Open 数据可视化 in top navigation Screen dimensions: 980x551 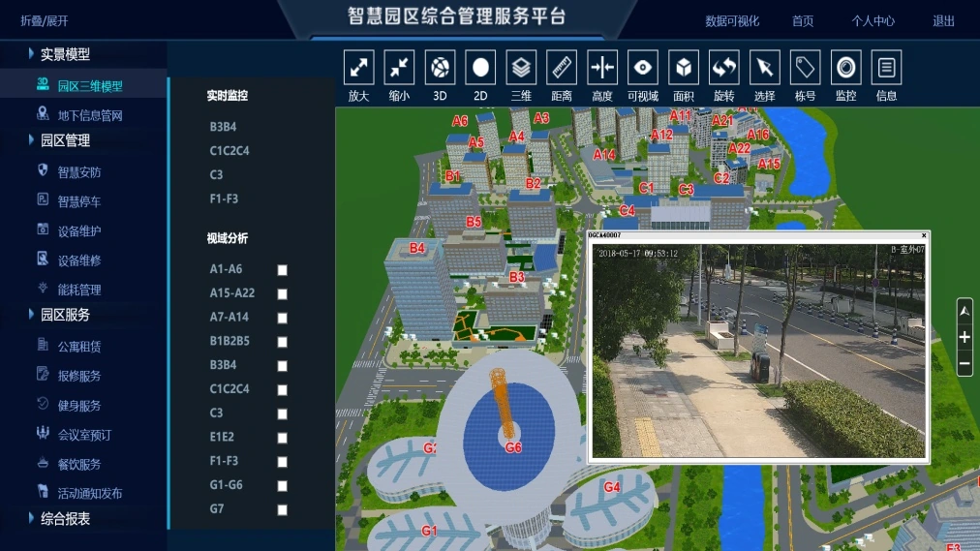tap(732, 21)
